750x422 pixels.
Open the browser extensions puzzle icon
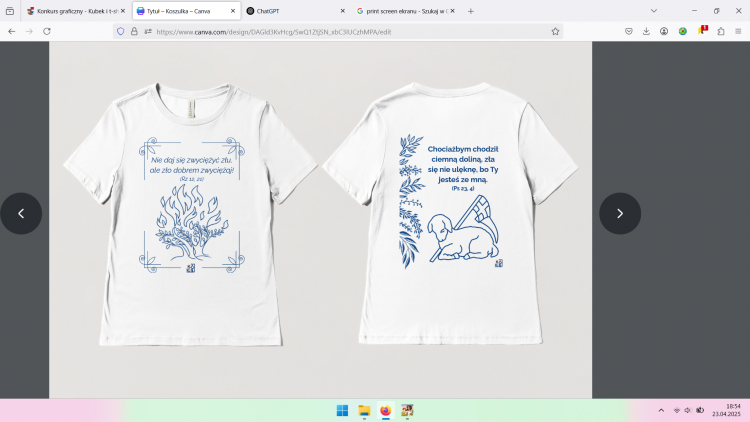(x=720, y=31)
